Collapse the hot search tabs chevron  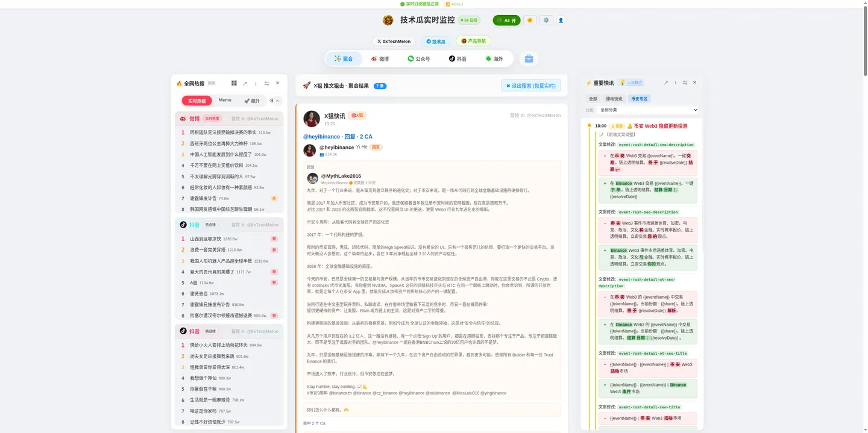(x=278, y=101)
